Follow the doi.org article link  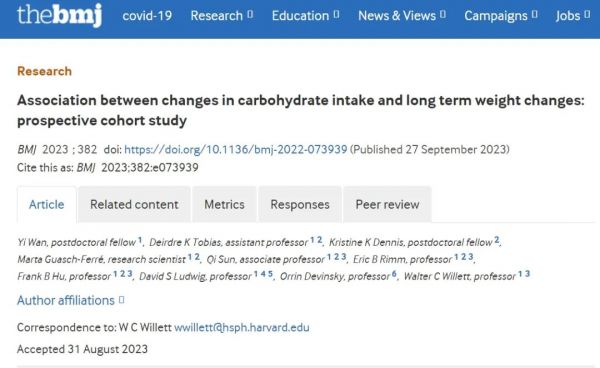[x=236, y=149]
